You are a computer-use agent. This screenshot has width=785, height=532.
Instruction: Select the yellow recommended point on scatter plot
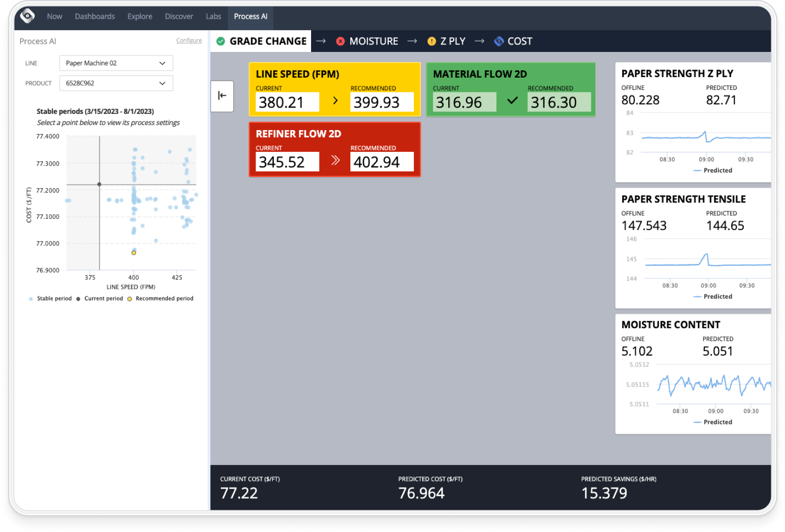coord(134,253)
